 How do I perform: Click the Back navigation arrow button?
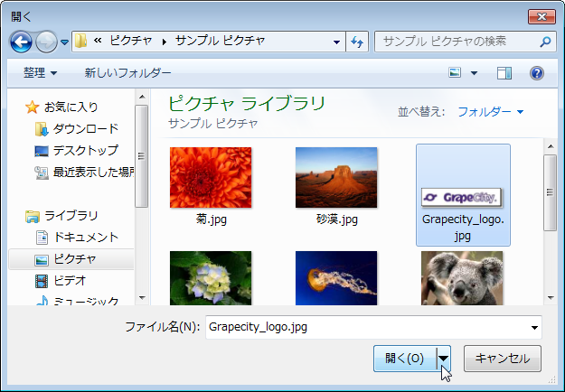tap(22, 42)
